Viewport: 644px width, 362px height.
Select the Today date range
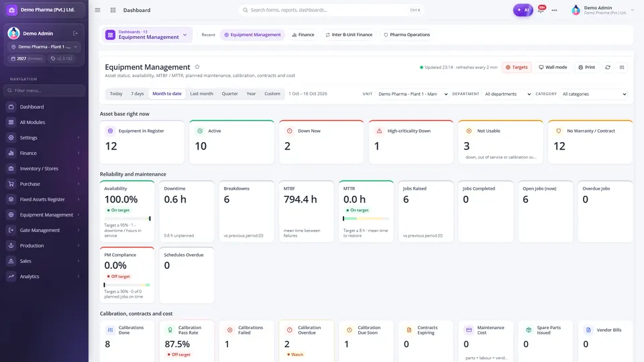[x=116, y=94]
